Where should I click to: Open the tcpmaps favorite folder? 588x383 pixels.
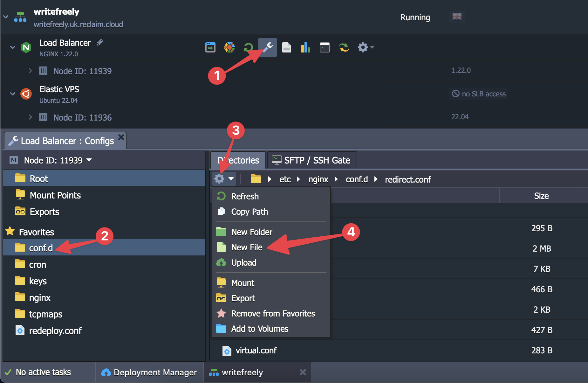[x=104, y=314]
